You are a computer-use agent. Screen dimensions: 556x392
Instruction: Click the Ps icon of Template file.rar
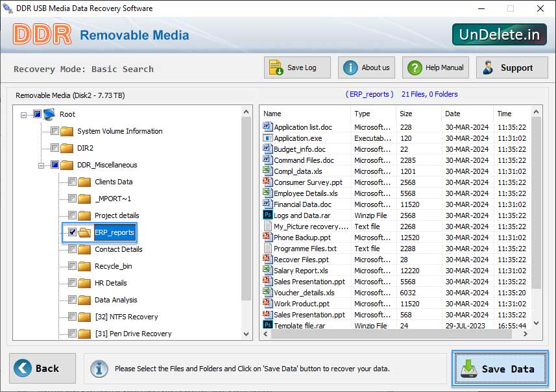[x=267, y=325]
